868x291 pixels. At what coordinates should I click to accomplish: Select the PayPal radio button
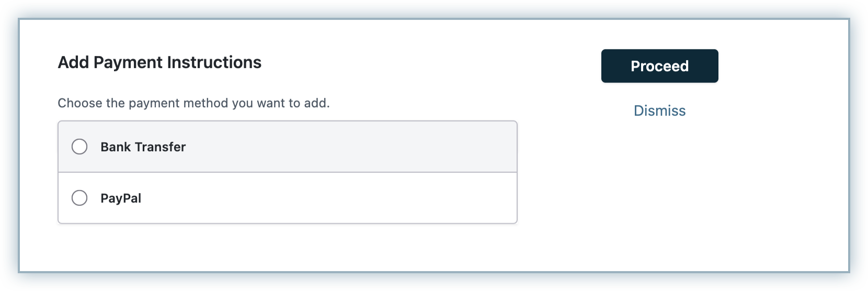pyautogui.click(x=79, y=198)
